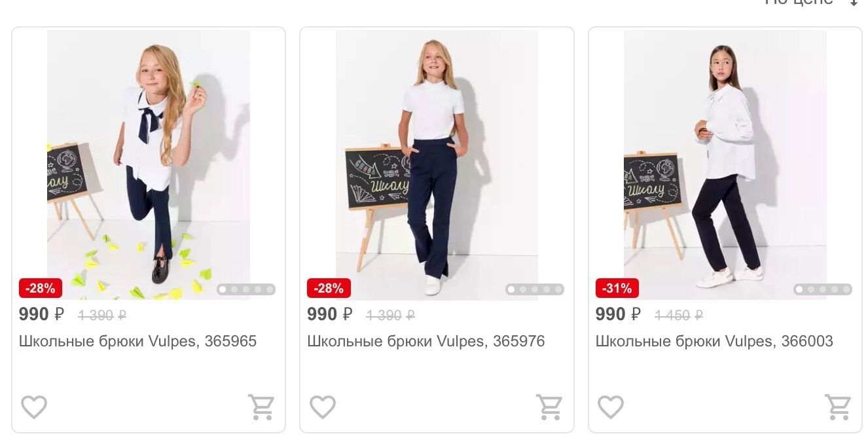Select third image dot on product 366003
The height and width of the screenshot is (440, 868).
click(x=823, y=289)
